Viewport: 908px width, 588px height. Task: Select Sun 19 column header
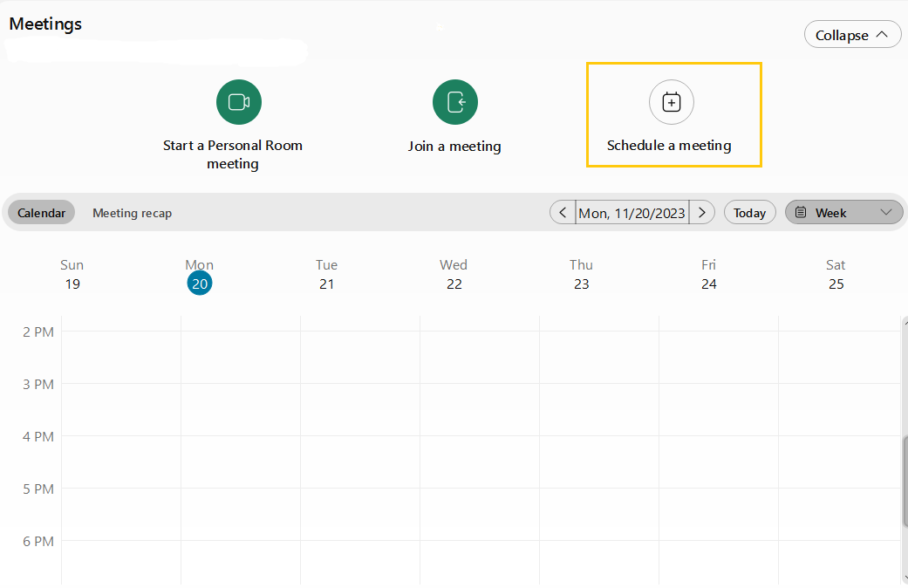tap(72, 274)
